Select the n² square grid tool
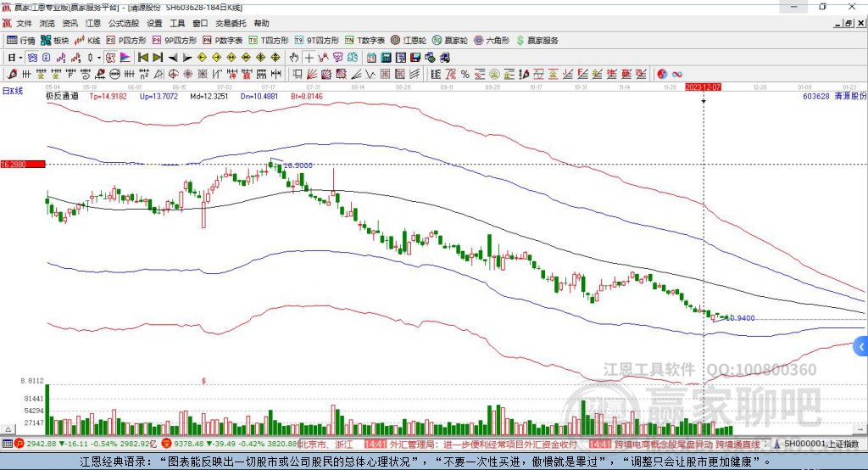868x470 pixels. coord(144,74)
